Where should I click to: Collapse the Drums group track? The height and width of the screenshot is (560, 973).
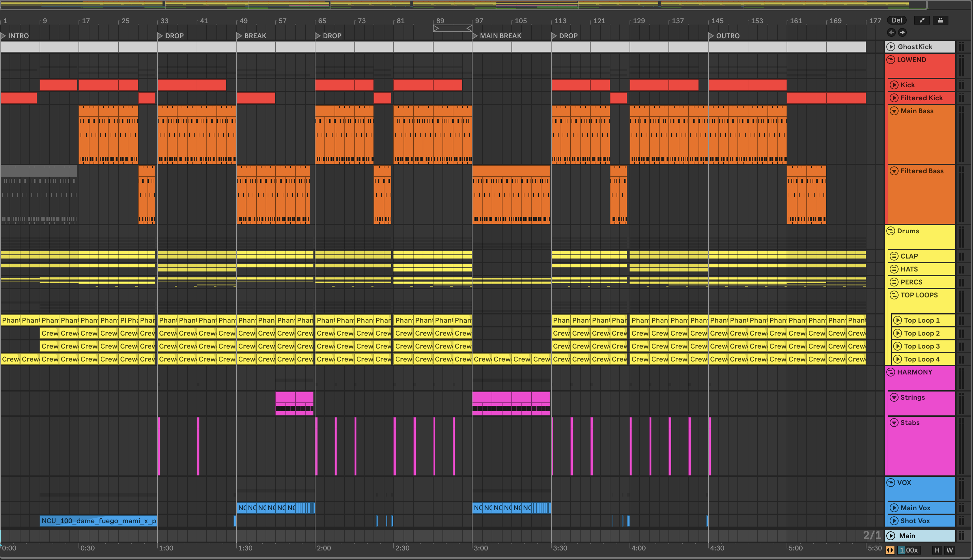891,231
